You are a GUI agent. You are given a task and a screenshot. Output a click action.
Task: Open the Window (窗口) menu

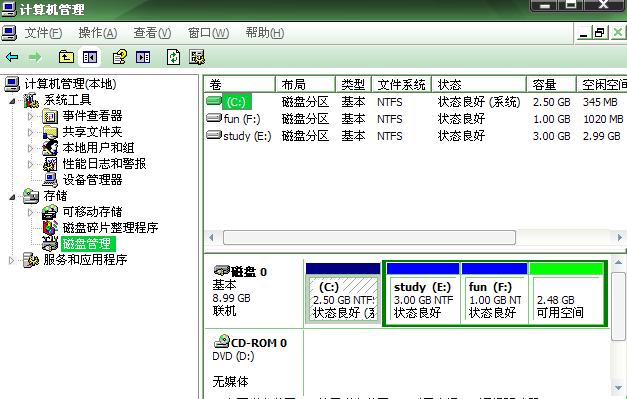(x=208, y=33)
